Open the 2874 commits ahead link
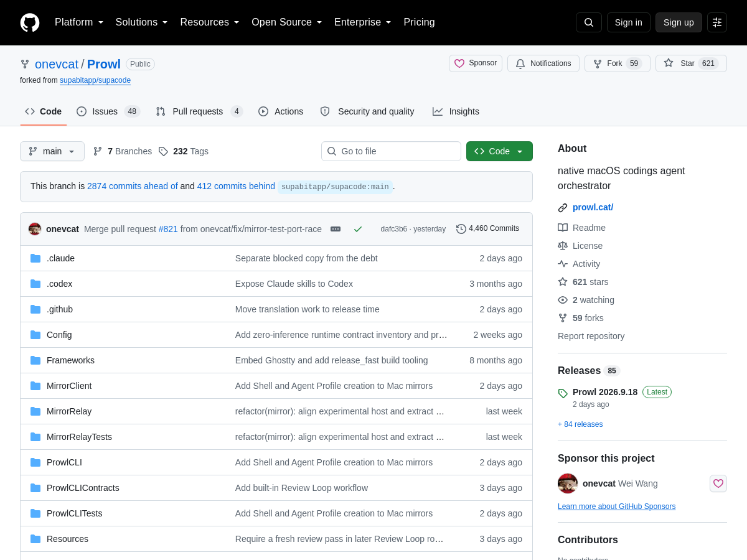 pyautogui.click(x=133, y=186)
